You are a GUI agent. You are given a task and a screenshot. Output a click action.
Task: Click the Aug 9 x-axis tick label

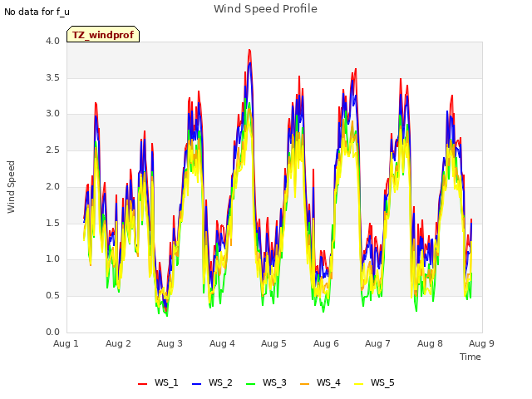[481, 343]
